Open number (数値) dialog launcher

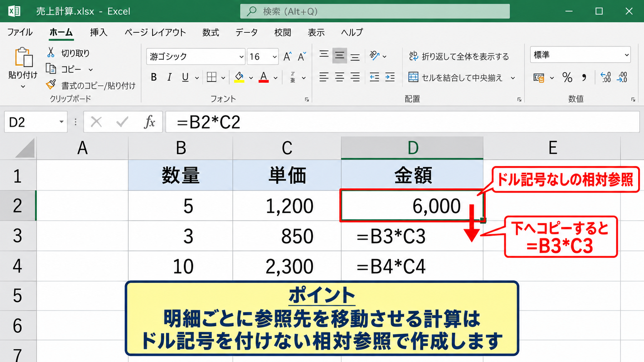pyautogui.click(x=633, y=100)
